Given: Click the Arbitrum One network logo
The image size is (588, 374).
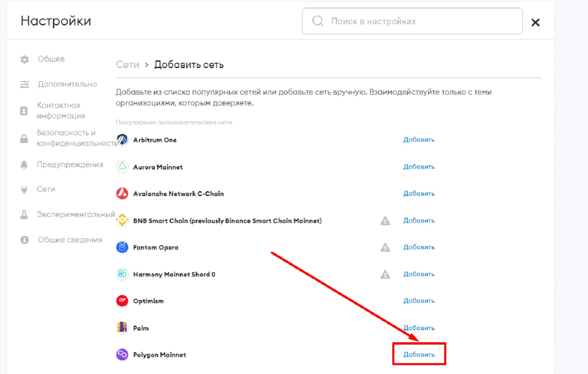Looking at the screenshot, I should point(122,140).
